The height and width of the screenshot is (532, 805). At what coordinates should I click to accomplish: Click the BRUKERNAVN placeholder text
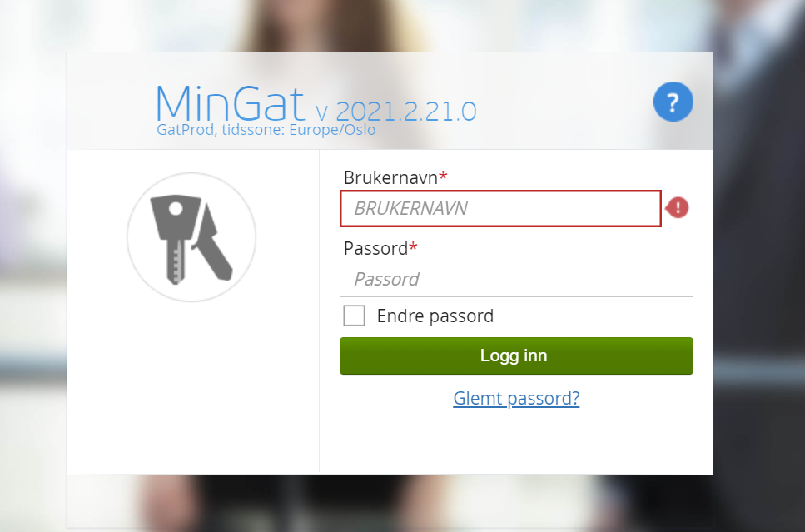coord(410,208)
